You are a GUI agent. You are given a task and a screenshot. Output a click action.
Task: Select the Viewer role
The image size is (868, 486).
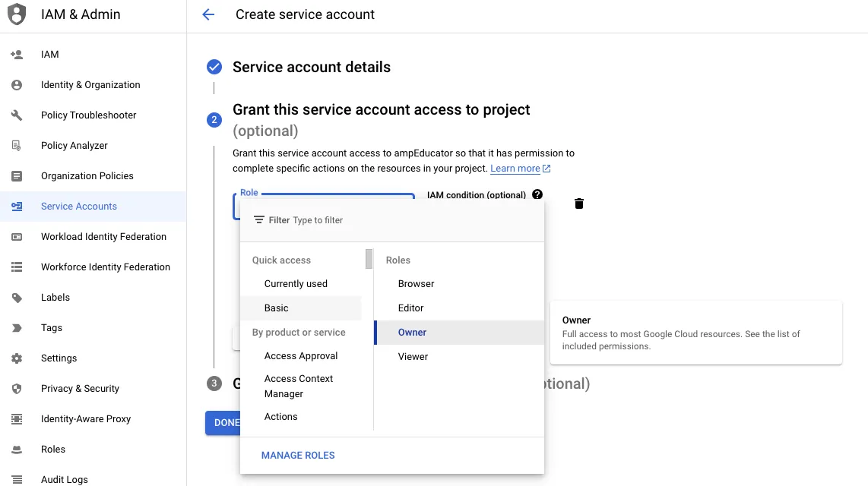[460, 357]
